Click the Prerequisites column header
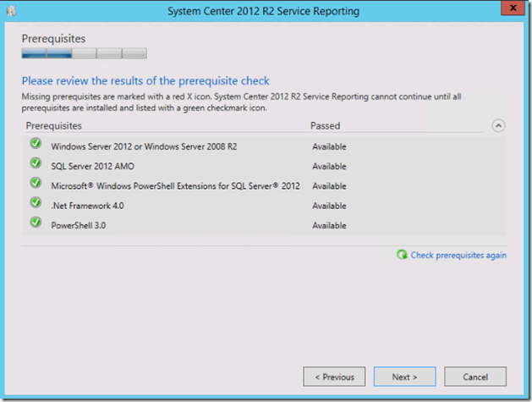Viewport: 532px width, 402px height. click(x=54, y=126)
